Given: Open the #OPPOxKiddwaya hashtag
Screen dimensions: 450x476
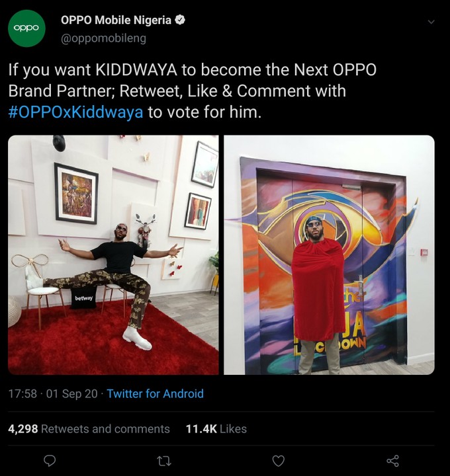Looking at the screenshot, I should click(75, 112).
